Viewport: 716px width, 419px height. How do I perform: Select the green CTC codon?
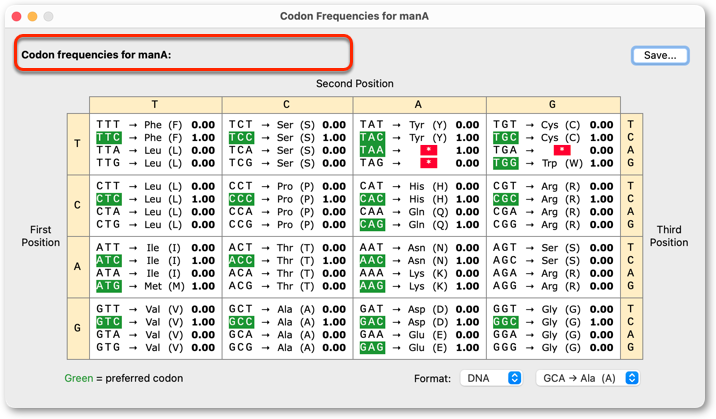(x=109, y=199)
